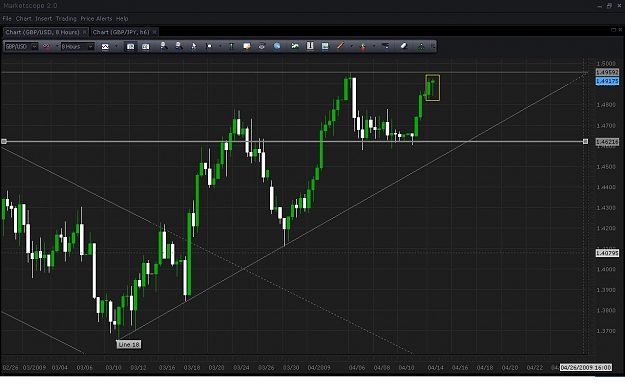Click the white vertical bar icon
The width and height of the screenshot is (625, 391).
(x=310, y=46)
